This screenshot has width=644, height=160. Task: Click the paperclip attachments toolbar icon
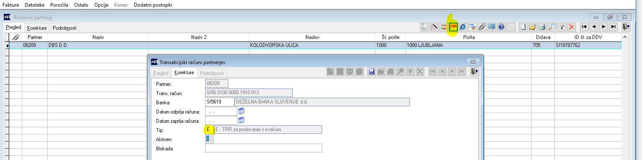click(482, 27)
